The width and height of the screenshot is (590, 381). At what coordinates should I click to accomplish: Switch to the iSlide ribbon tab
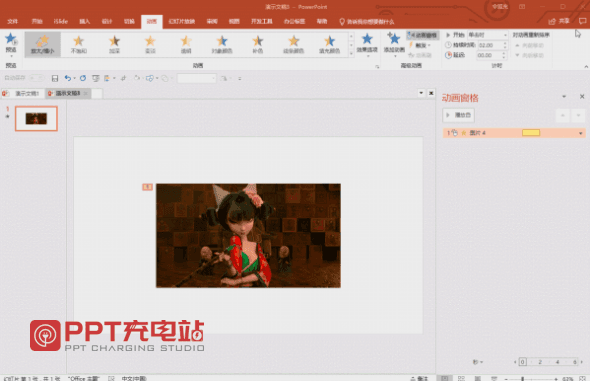point(61,21)
